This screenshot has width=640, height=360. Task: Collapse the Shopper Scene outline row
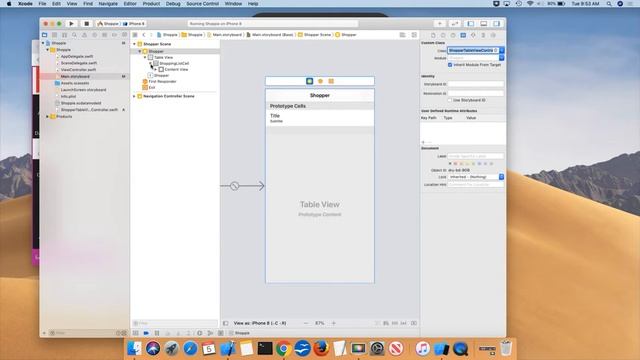point(134,44)
